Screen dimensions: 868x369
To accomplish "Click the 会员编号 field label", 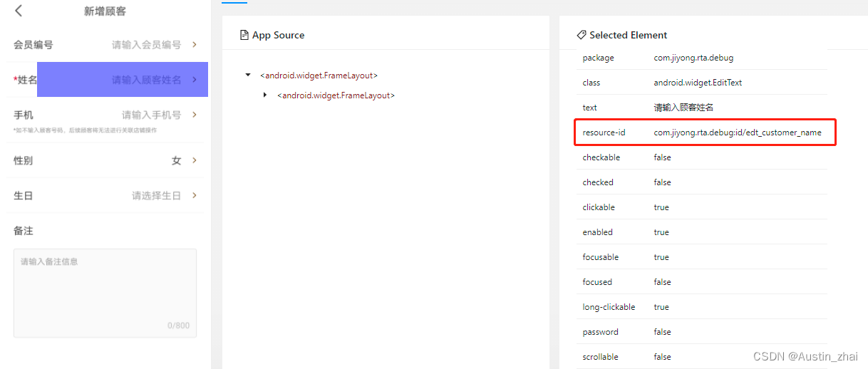I will pyautogui.click(x=33, y=44).
